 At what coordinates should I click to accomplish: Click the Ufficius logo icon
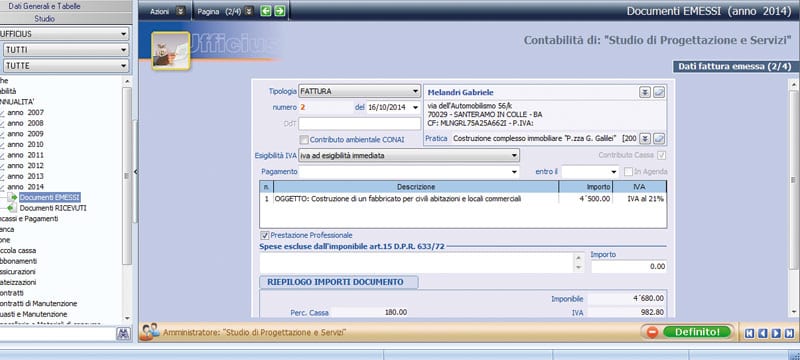[x=171, y=50]
